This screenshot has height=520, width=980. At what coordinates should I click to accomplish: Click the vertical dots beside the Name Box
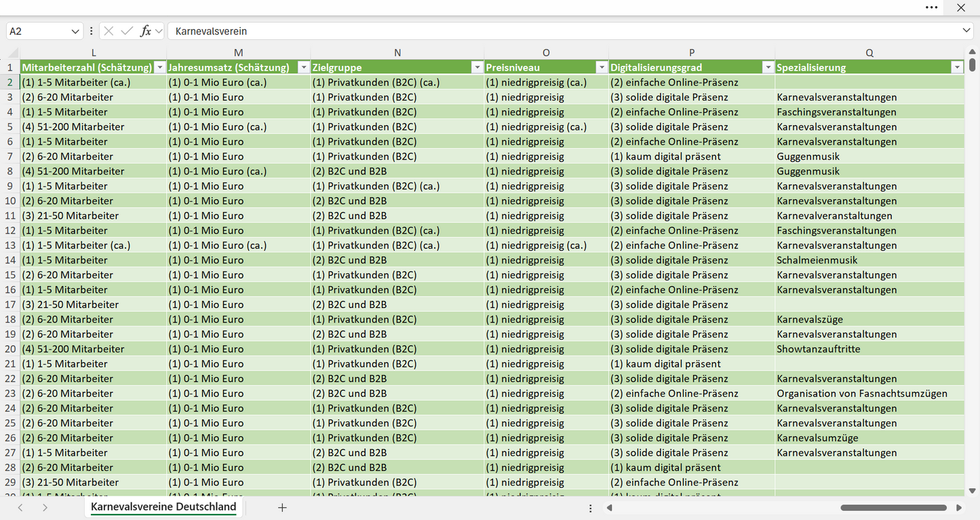point(91,31)
